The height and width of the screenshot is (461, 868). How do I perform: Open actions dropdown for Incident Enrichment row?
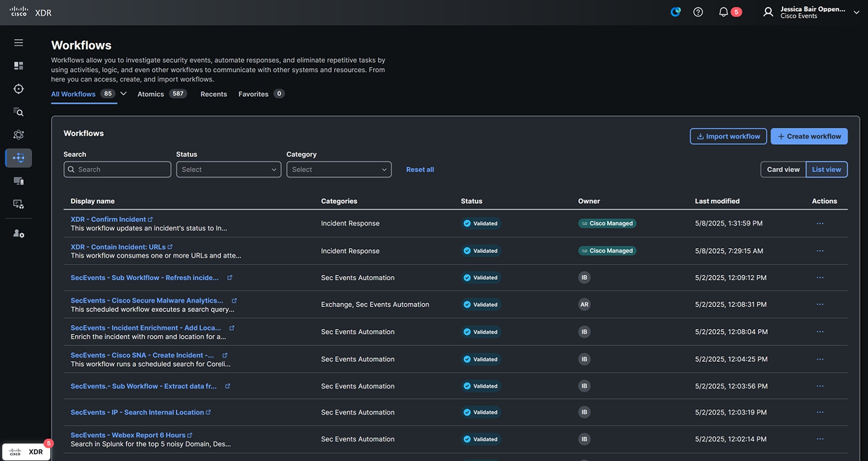coord(820,332)
